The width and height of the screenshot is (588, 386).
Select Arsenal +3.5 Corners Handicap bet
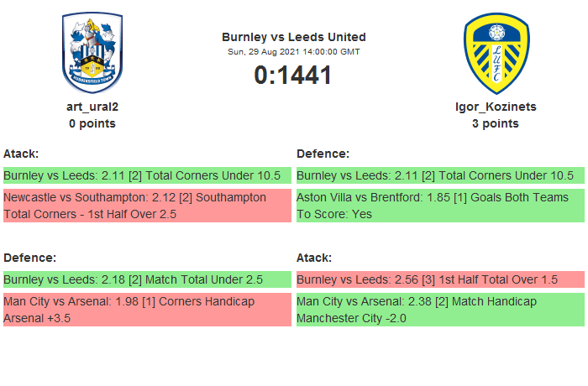147,310
